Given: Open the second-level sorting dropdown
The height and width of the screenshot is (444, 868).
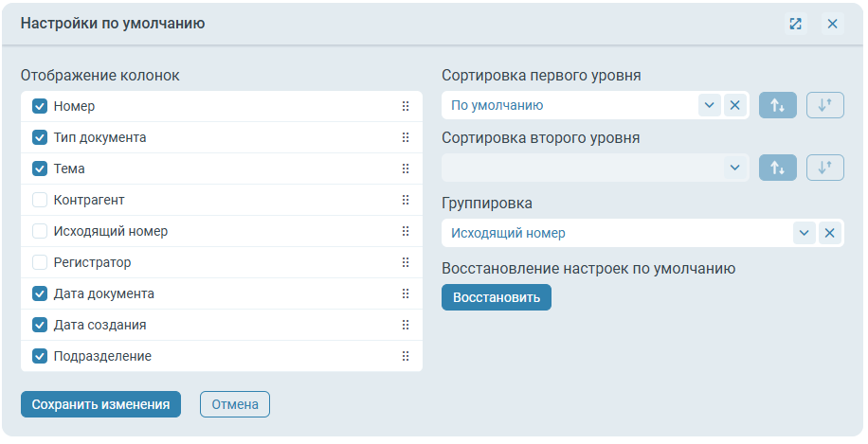Looking at the screenshot, I should pyautogui.click(x=733, y=168).
